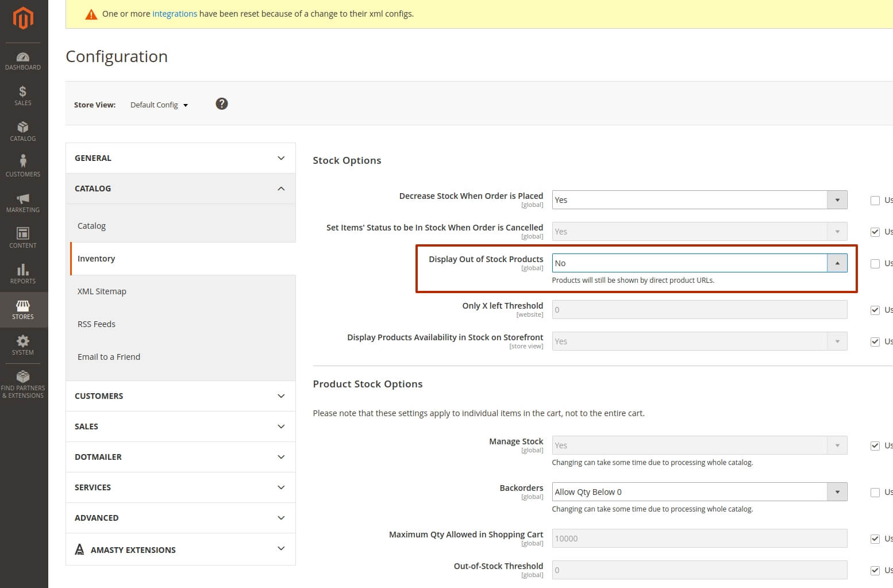Follow the integrations link in warning
The height and width of the screenshot is (588, 893).
click(175, 14)
